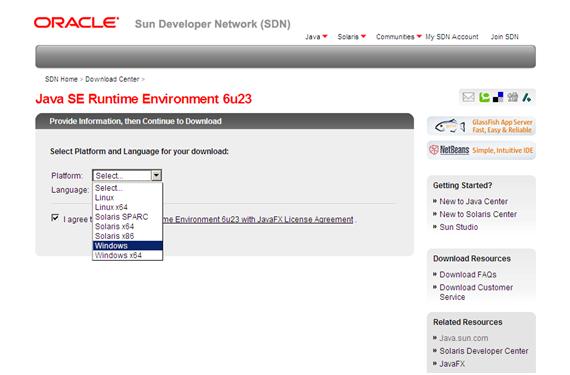Visit the Java.sun.com link
The image size is (570, 375).
(463, 338)
